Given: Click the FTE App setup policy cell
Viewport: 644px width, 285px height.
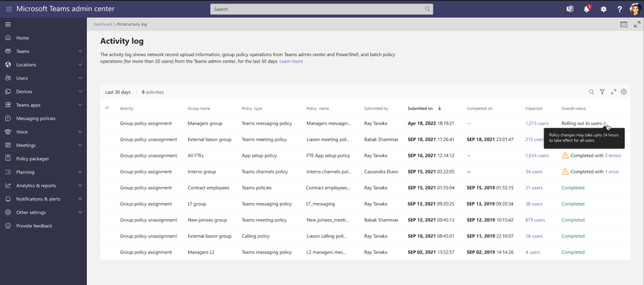Looking at the screenshot, I should point(328,155).
